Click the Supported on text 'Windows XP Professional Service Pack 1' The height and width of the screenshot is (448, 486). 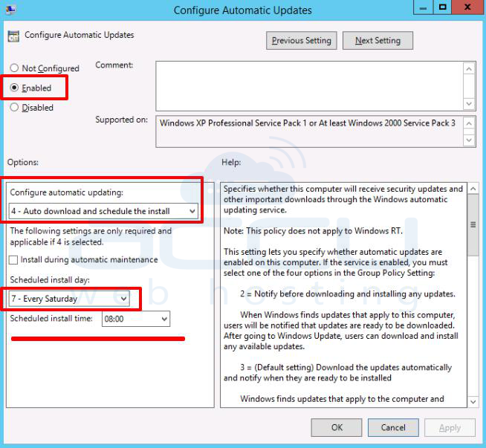click(x=233, y=123)
